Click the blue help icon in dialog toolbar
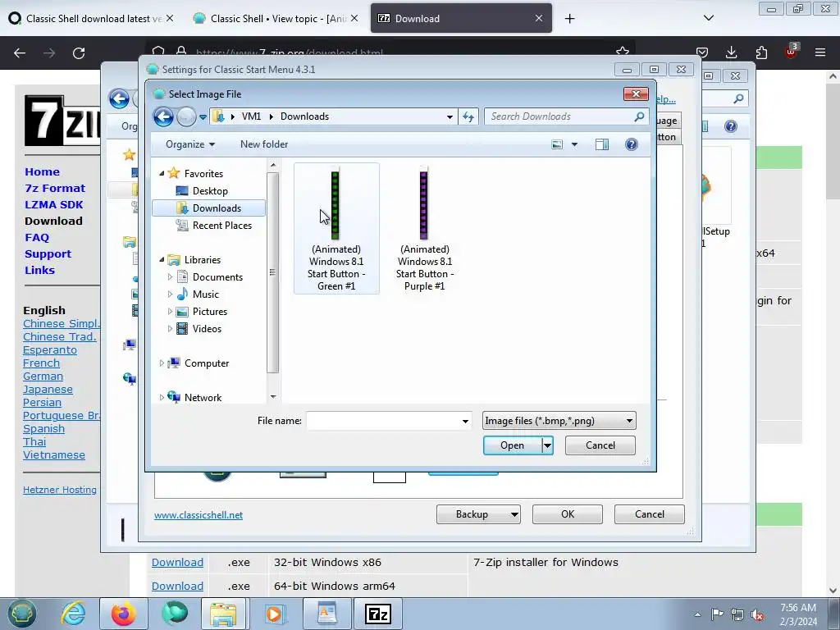Viewport: 840px width, 630px height. tap(632, 144)
